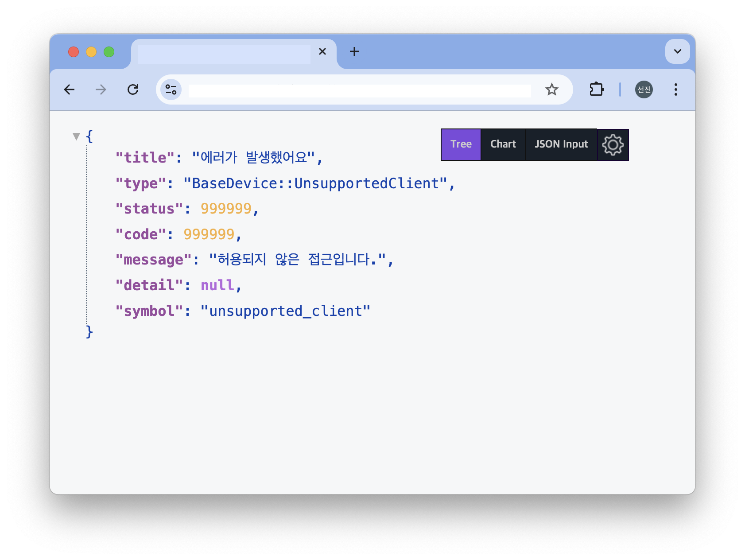Click the forward navigation arrow

[x=101, y=90]
